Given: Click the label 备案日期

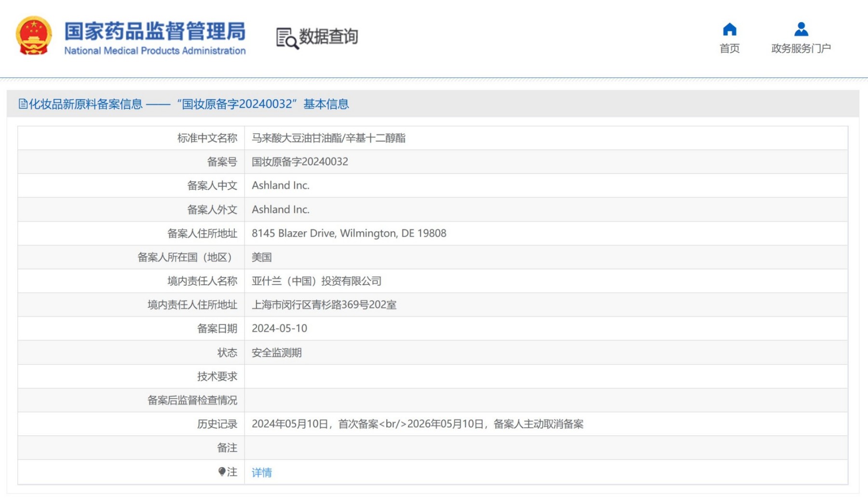Looking at the screenshot, I should [x=217, y=328].
